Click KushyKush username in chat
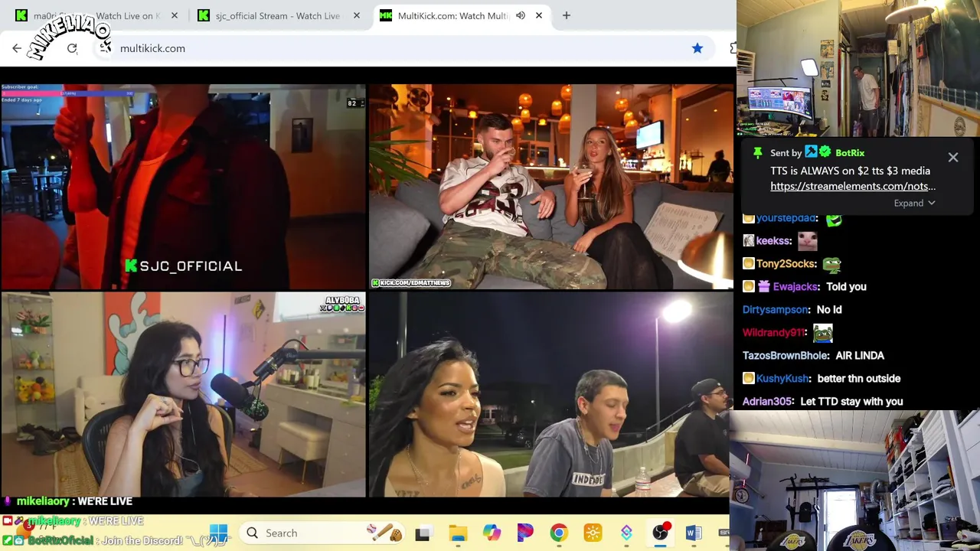Image resolution: width=980 pixels, height=551 pixels. coord(782,378)
